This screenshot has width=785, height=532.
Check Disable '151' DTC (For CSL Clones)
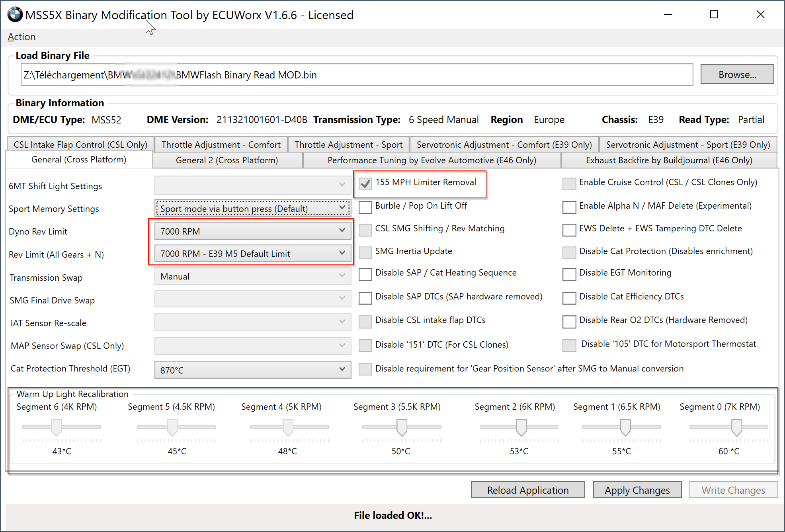click(x=365, y=345)
